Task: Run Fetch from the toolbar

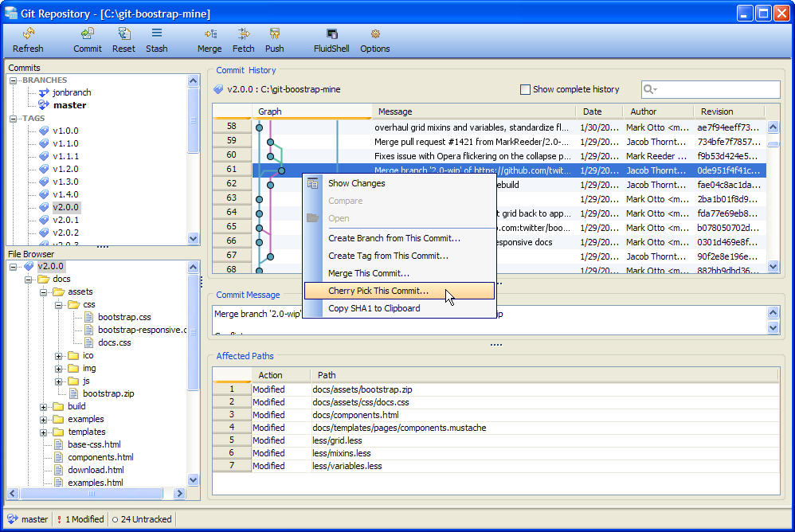Action: (244, 40)
